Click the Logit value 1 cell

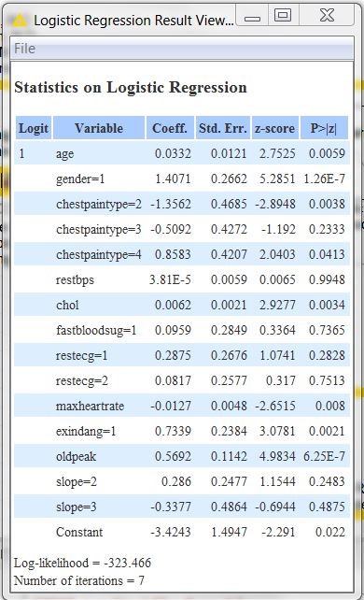pyautogui.click(x=21, y=153)
